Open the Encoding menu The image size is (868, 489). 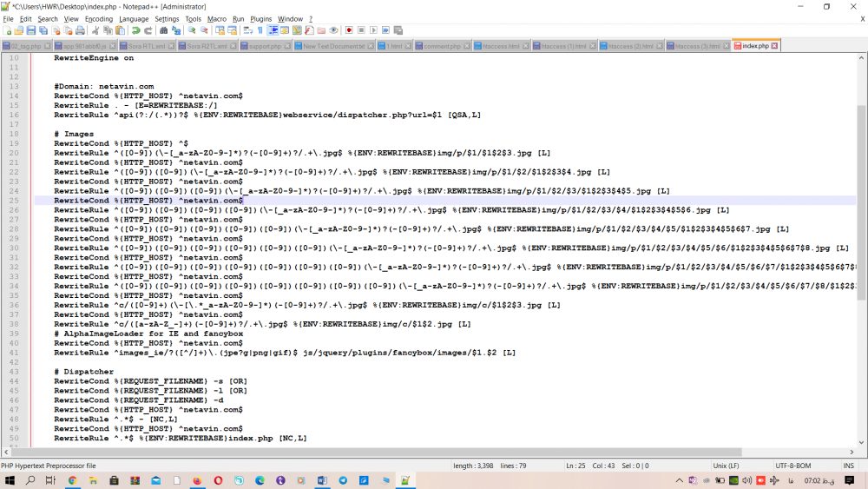click(x=99, y=19)
